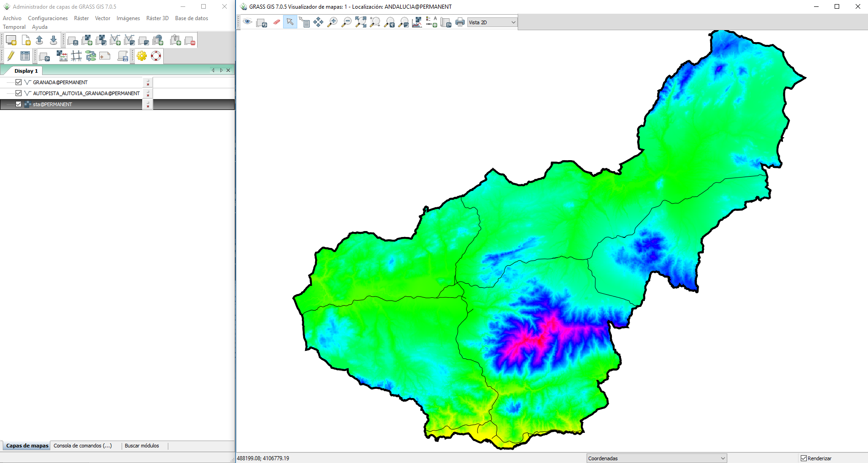The height and width of the screenshot is (463, 868).
Task: Uncheck the GRANADA@PERMANENT layer checkbox
Action: (x=19, y=82)
